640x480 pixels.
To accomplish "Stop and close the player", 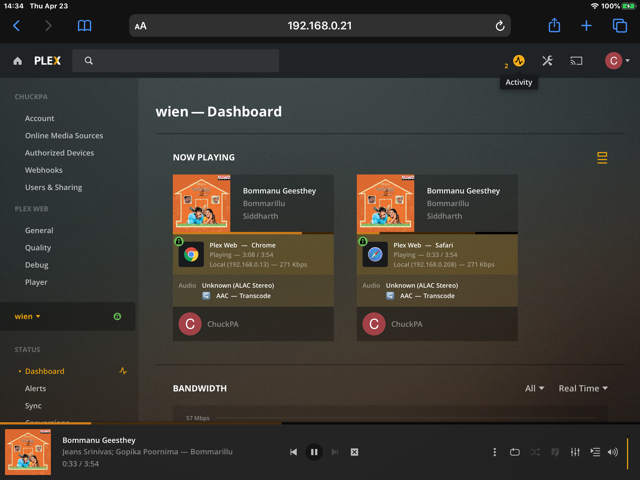I will (354, 452).
